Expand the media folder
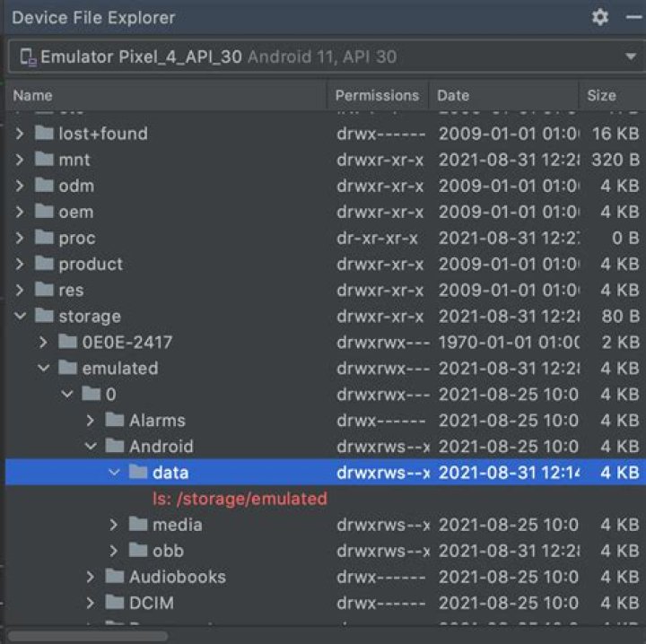This screenshot has height=644, width=646. pyautogui.click(x=113, y=525)
